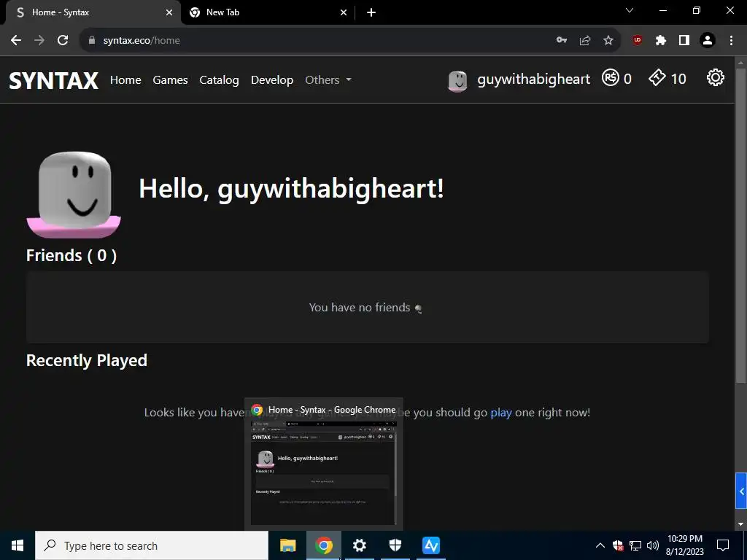Open guywithabigheart profile from navbar

pyautogui.click(x=533, y=79)
